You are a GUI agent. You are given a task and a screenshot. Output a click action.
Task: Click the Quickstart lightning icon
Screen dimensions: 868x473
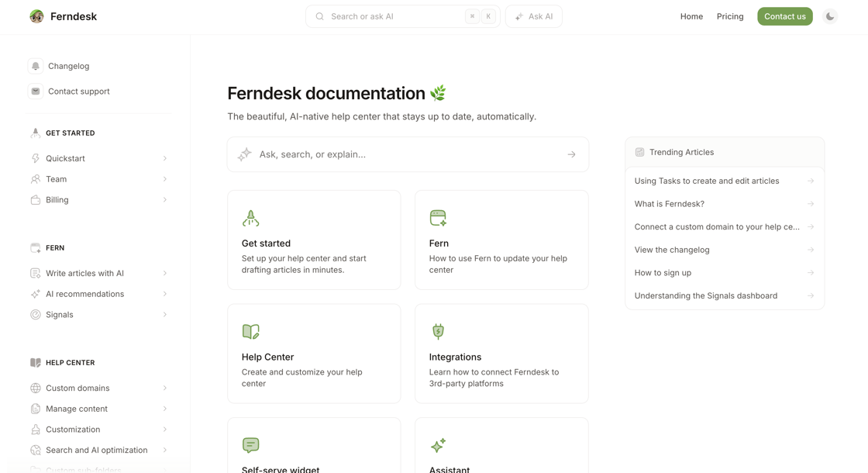[36, 158]
